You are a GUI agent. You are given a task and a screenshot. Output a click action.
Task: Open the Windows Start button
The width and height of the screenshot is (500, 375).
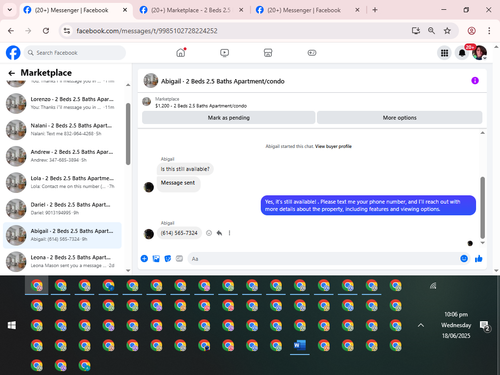(12, 325)
